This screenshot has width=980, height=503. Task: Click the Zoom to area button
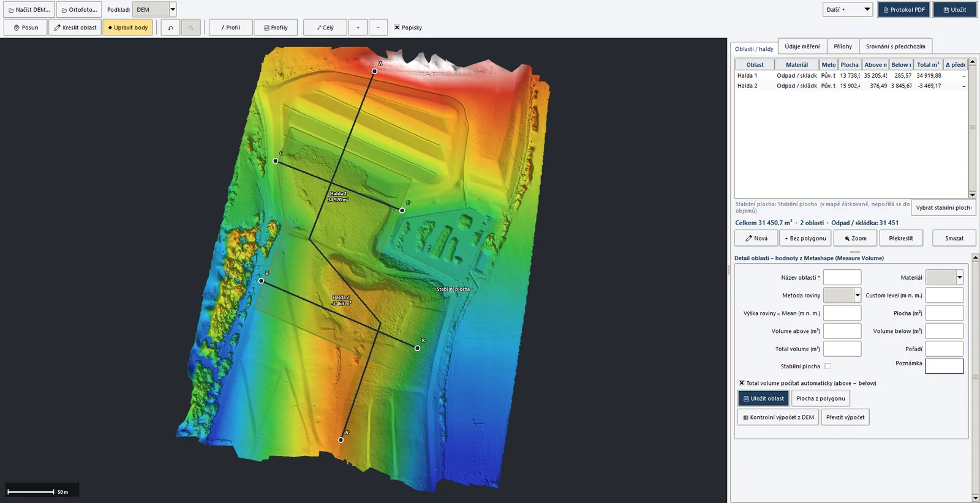coord(855,238)
